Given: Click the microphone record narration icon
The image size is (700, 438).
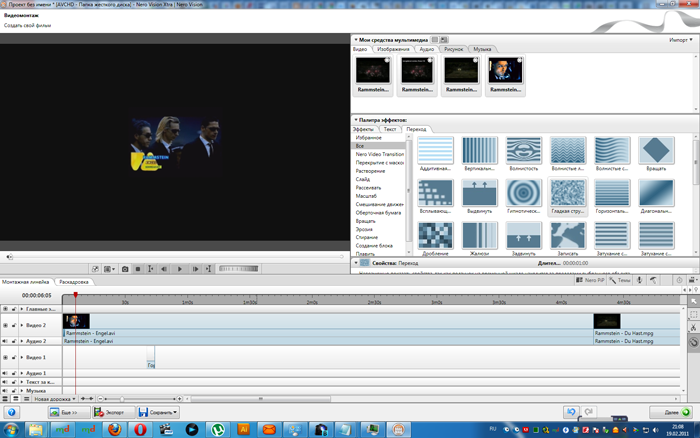Looking at the screenshot, I should coord(639,280).
